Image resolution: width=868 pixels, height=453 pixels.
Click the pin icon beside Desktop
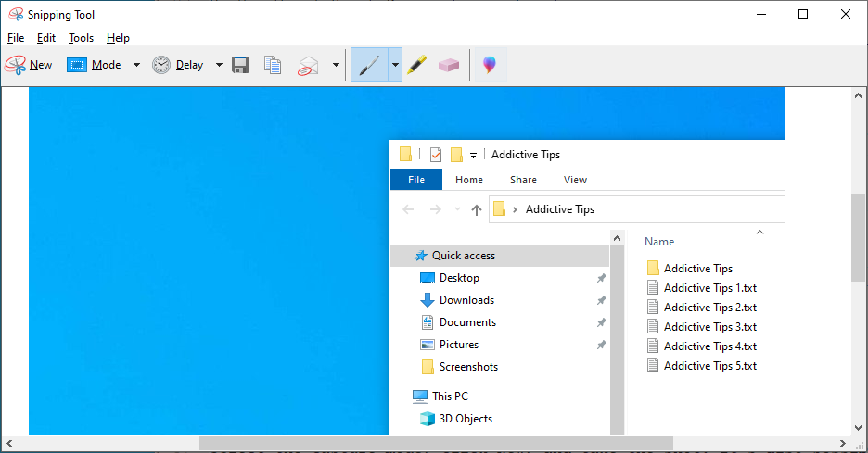(x=601, y=278)
